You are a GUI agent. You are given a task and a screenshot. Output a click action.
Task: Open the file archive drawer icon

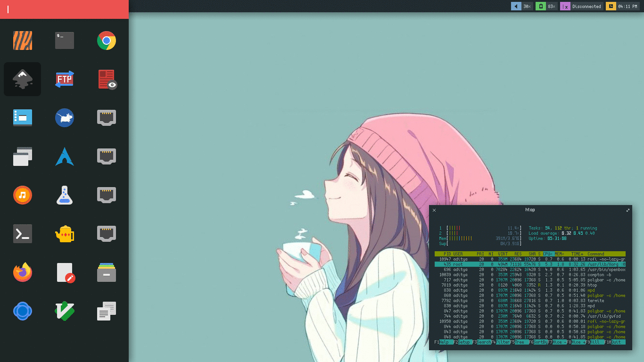coord(106,272)
